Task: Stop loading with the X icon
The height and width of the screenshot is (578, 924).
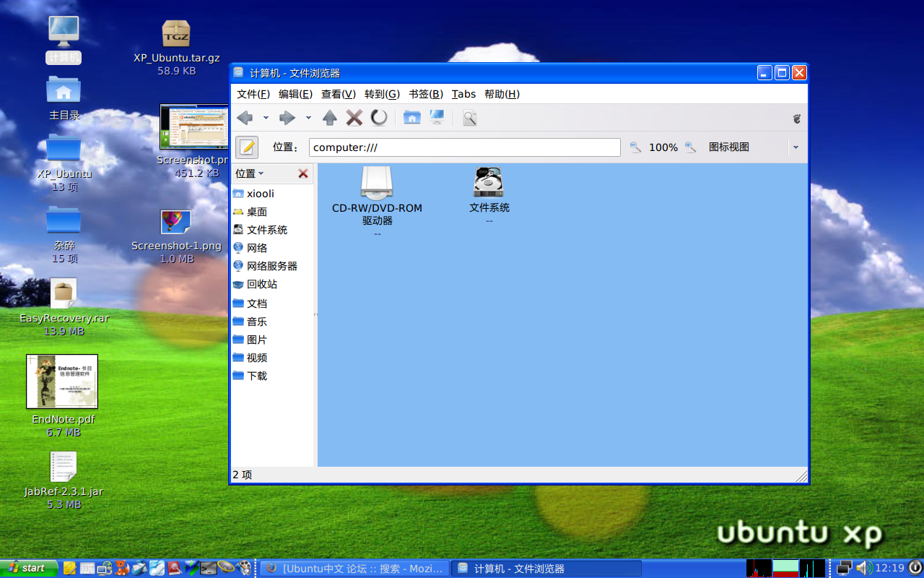Action: 354,118
